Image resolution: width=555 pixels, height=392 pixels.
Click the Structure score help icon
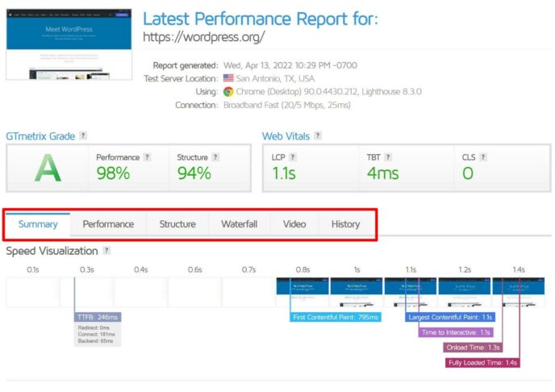[215, 157]
